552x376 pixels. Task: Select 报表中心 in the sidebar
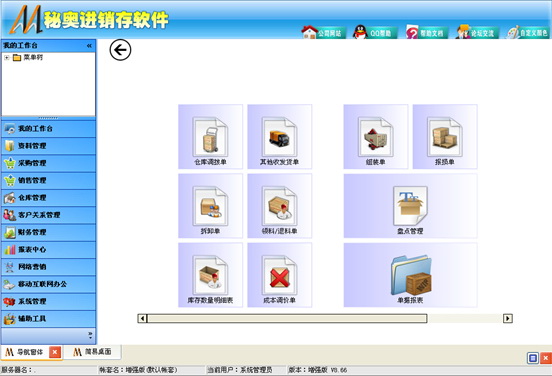49,249
